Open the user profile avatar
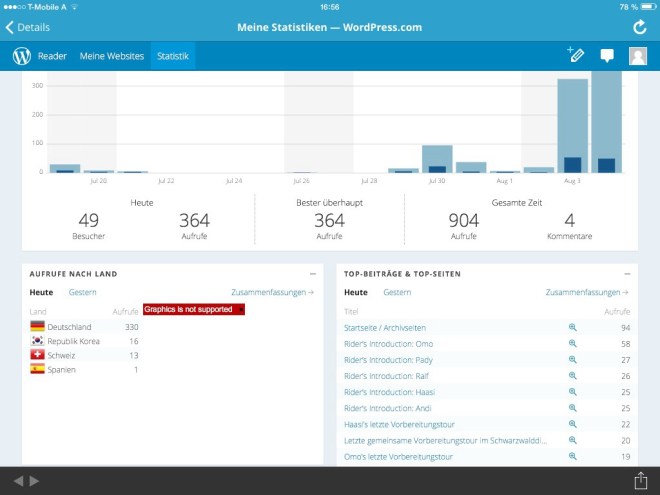 [637, 56]
